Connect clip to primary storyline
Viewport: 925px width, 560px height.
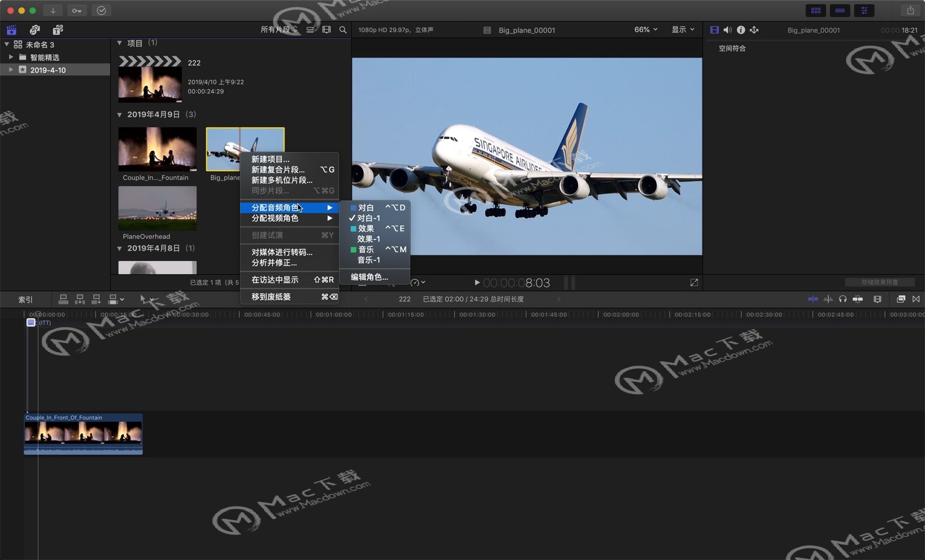click(63, 299)
